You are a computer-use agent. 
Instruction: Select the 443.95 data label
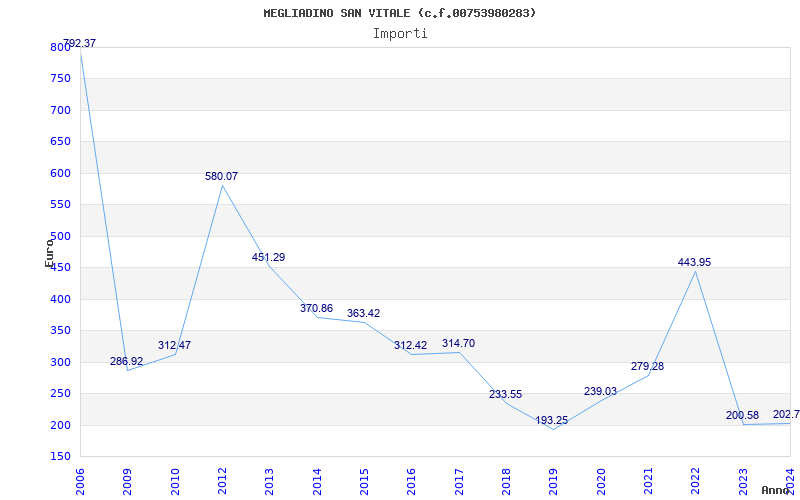tap(694, 262)
